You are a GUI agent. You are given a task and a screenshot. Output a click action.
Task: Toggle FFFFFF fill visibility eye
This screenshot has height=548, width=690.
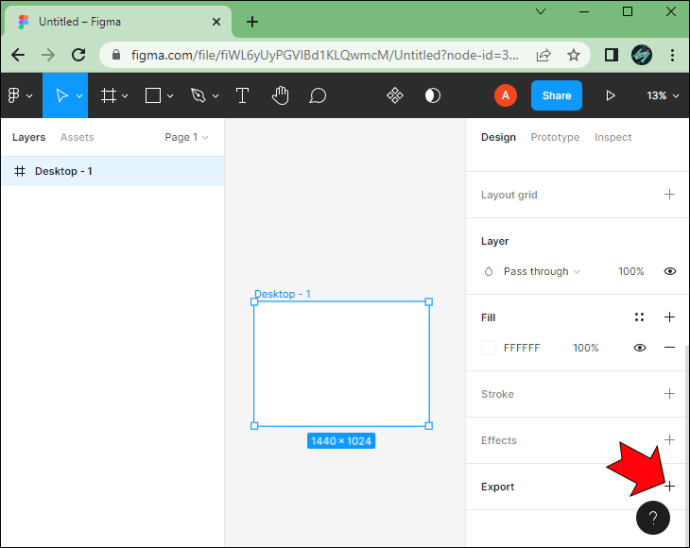coord(639,348)
